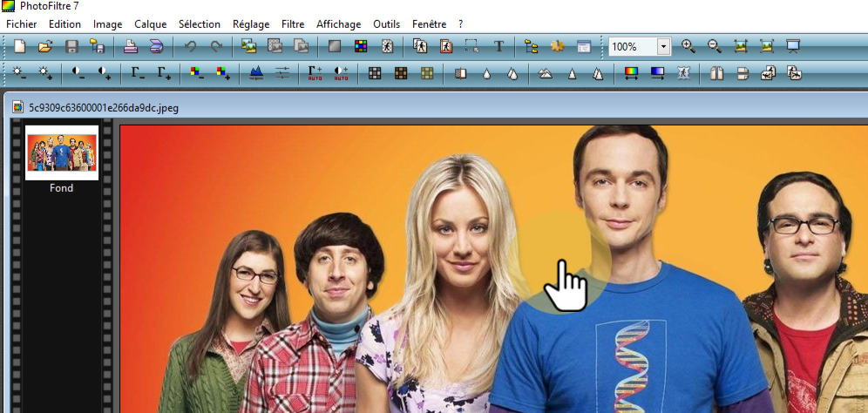868x413 pixels.
Task: Zoom in with the magnifier plus icon
Action: (x=688, y=46)
